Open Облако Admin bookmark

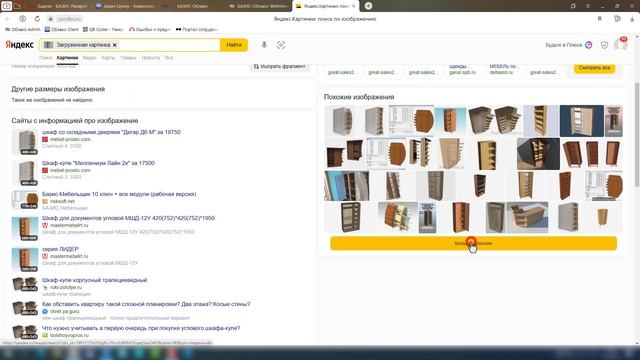point(22,29)
